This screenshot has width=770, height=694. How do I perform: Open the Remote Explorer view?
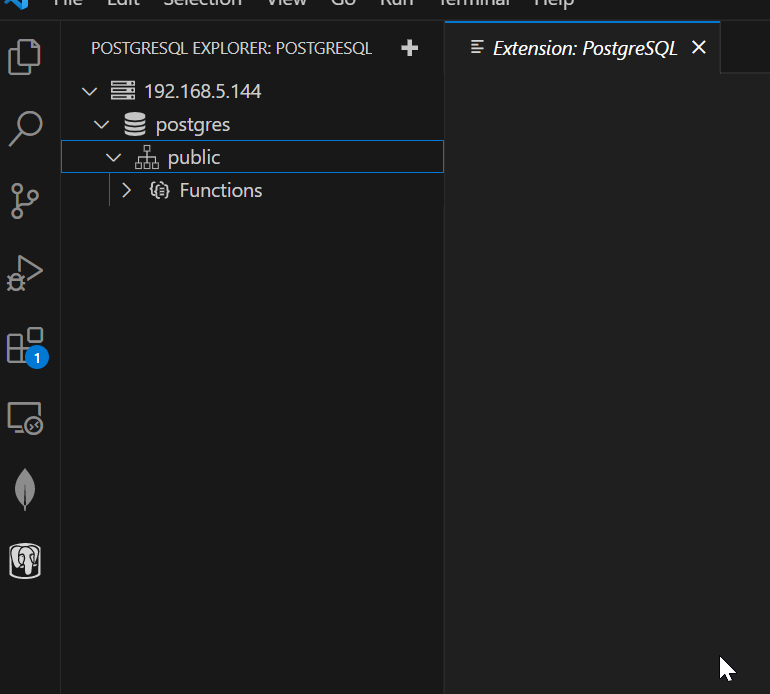pyautogui.click(x=25, y=418)
